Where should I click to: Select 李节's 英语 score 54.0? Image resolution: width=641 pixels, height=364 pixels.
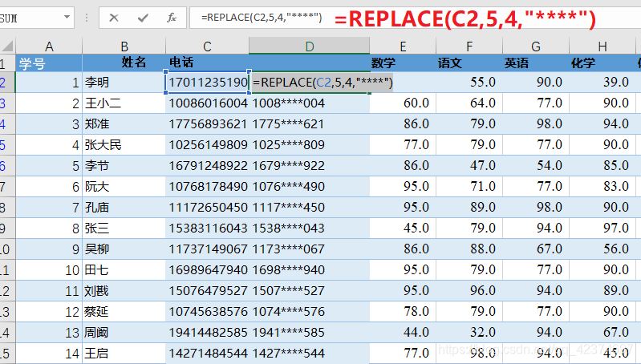pyautogui.click(x=536, y=166)
